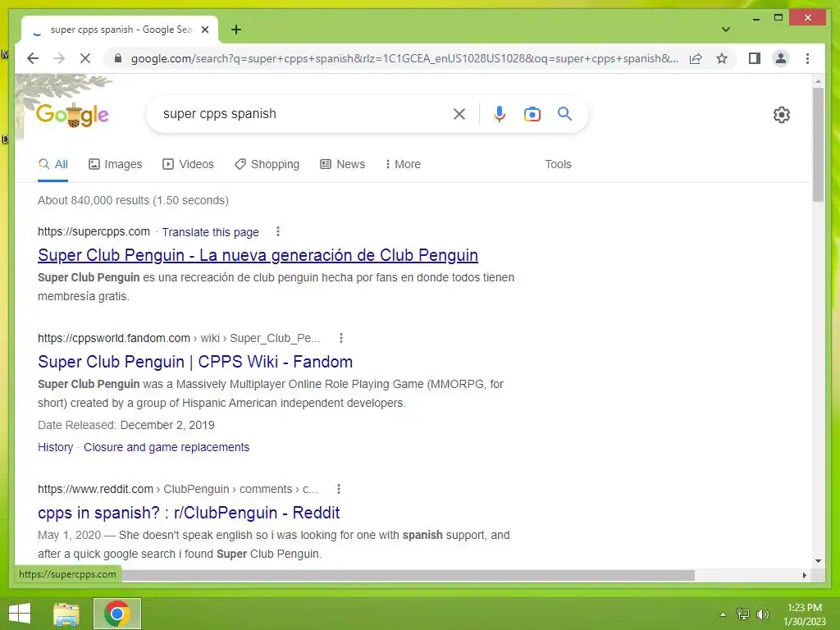This screenshot has height=630, width=840.
Task: View site info via padlock icon
Action: 118,58
